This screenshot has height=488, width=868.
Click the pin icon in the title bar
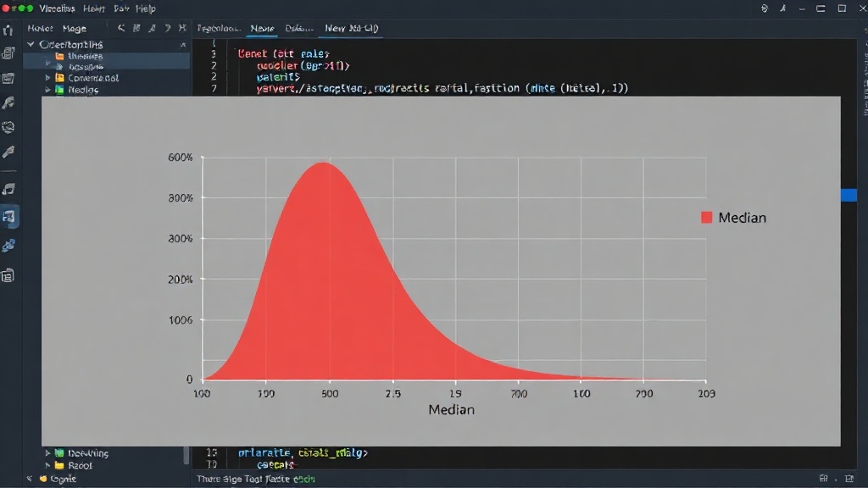(782, 8)
